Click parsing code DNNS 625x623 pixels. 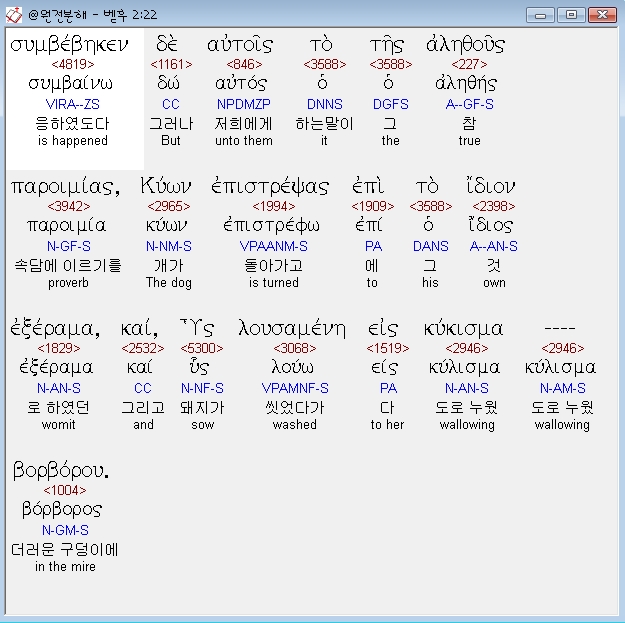tap(324, 104)
